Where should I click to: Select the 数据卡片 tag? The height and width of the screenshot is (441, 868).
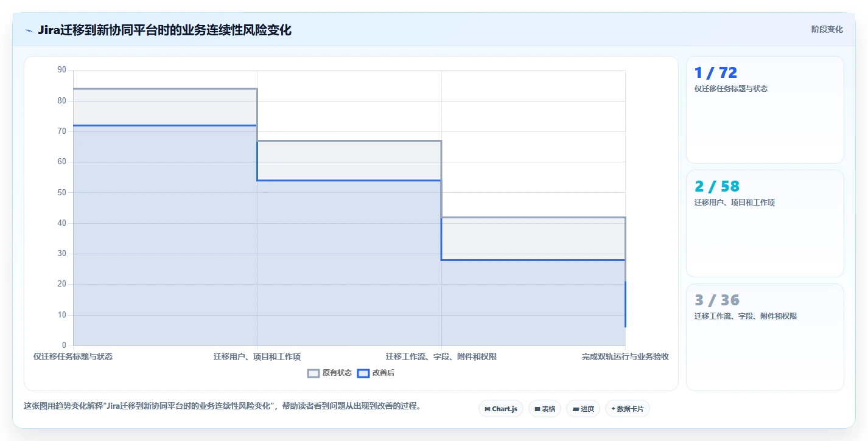(628, 409)
